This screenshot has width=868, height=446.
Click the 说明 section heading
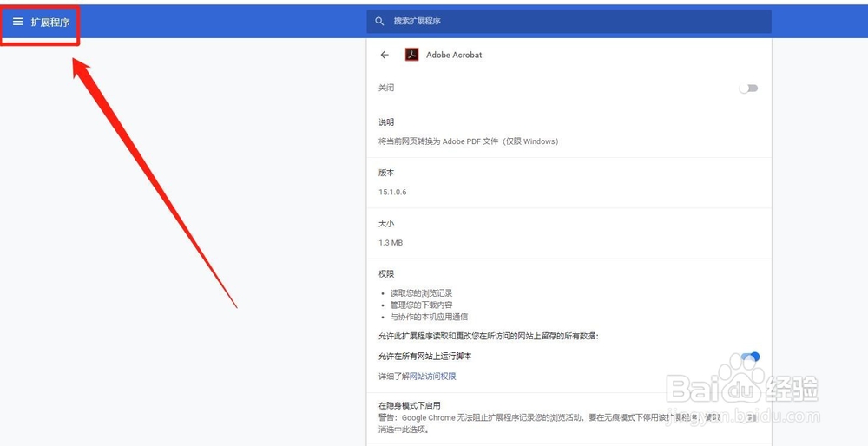coord(386,122)
